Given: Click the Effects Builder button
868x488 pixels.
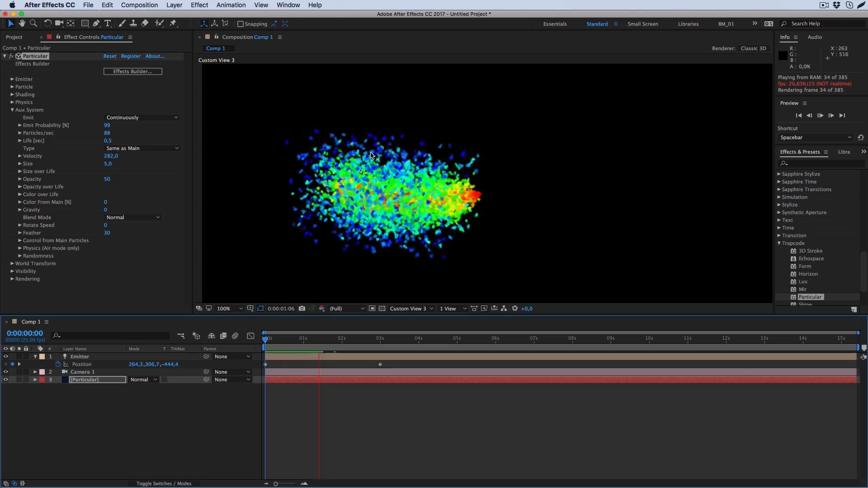Looking at the screenshot, I should tap(132, 71).
